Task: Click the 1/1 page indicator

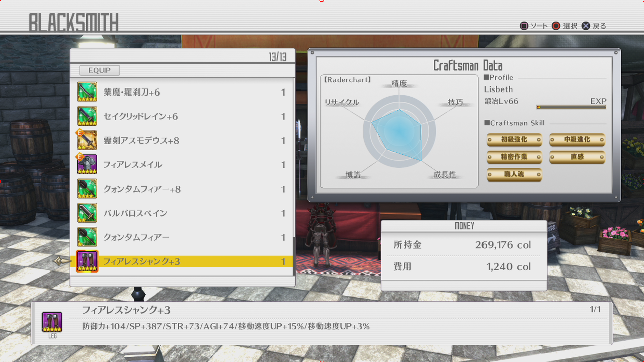Action: click(596, 309)
